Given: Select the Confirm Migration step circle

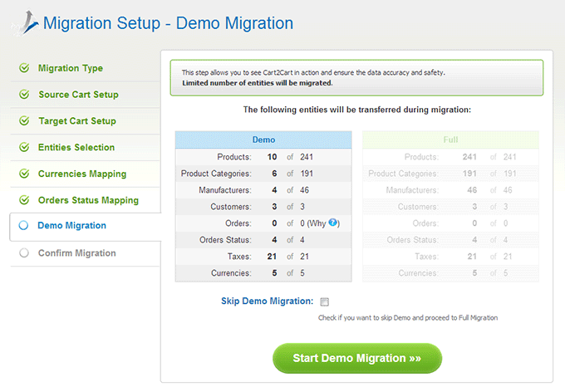Looking at the screenshot, I should pyautogui.click(x=24, y=253).
